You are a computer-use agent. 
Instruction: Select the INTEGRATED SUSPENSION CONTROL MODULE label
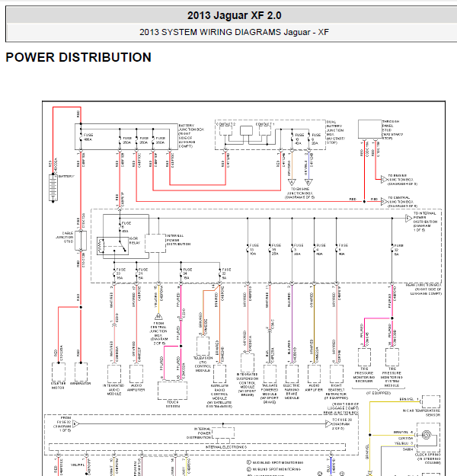click(248, 385)
